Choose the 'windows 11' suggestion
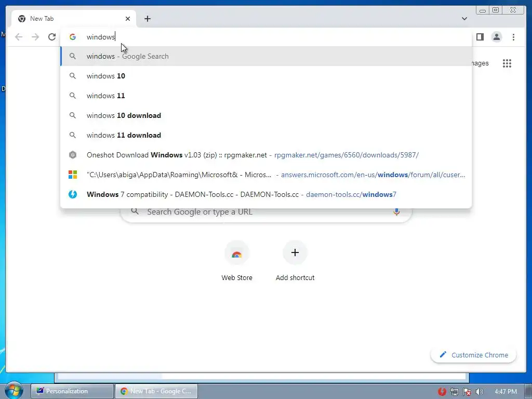The image size is (532, 399). [266, 96]
